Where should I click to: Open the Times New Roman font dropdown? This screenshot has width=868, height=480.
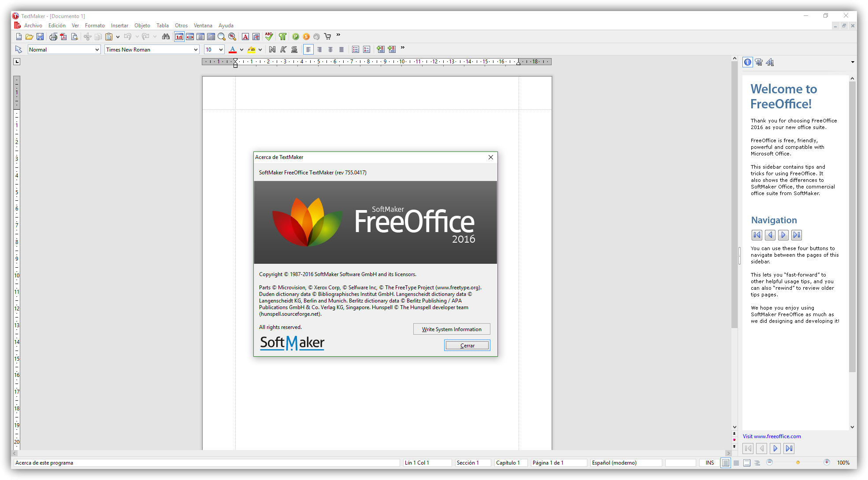(x=196, y=50)
